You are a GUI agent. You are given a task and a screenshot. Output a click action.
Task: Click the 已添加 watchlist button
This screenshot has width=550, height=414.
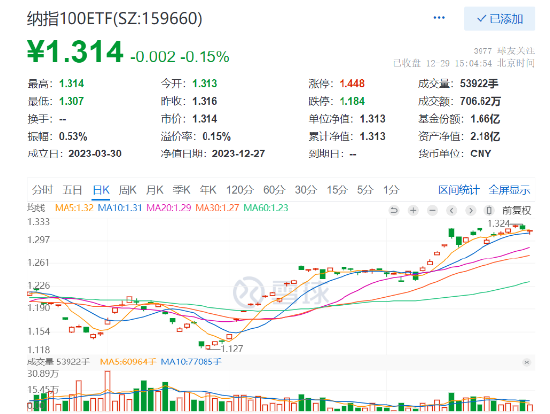(x=499, y=19)
